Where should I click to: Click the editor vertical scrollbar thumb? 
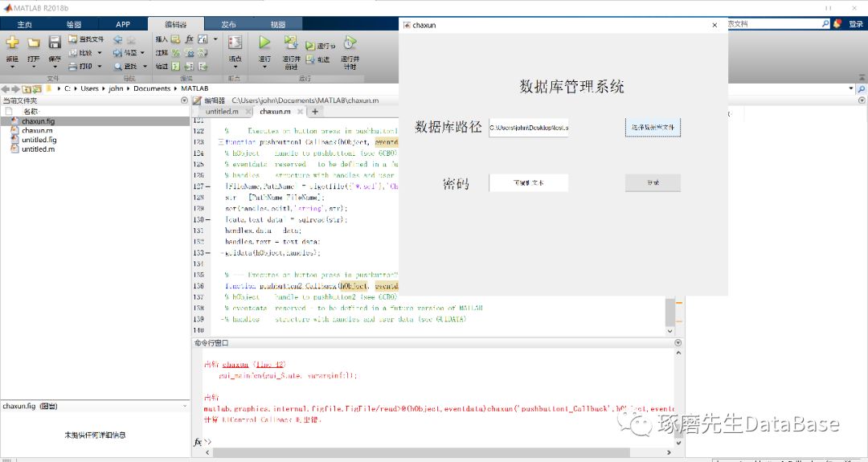coord(670,313)
